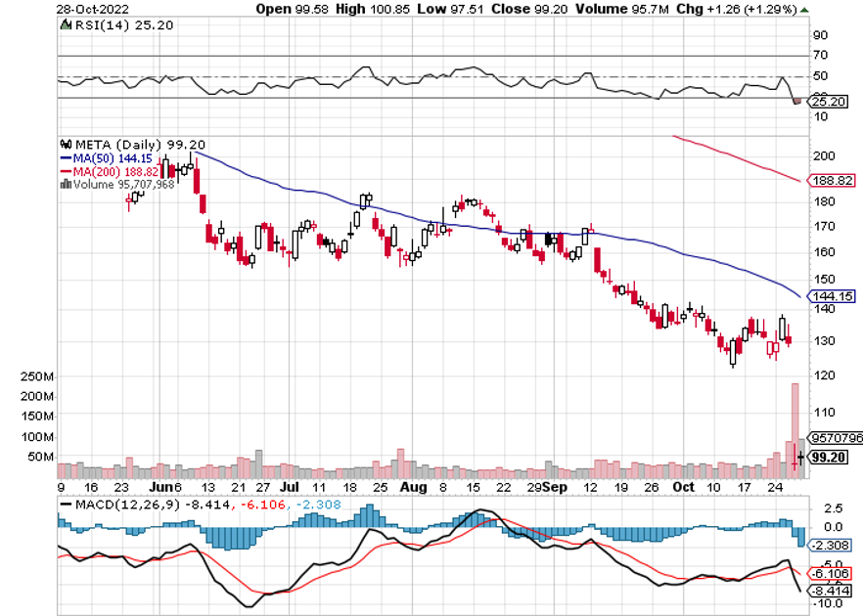Click the blue MA(50) line marker in the legend
Image resolution: width=863 pixels, height=616 pixels.
(66, 156)
